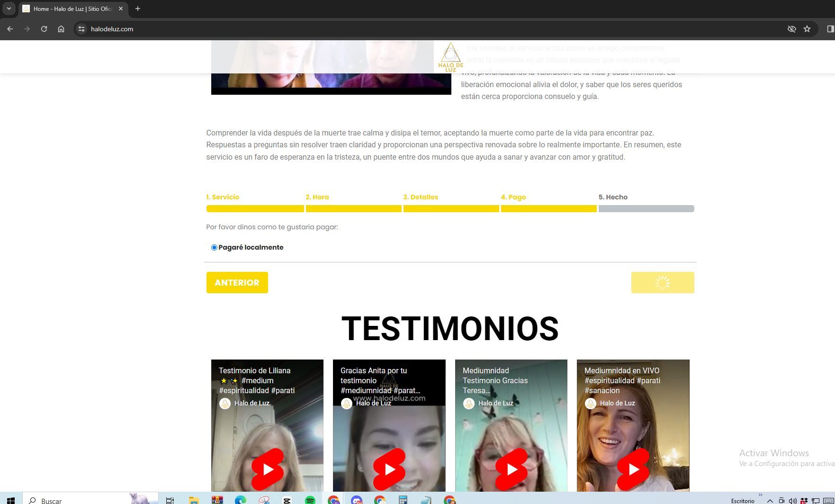Click the loading next-step button
The width and height of the screenshot is (835, 504).
click(x=663, y=282)
